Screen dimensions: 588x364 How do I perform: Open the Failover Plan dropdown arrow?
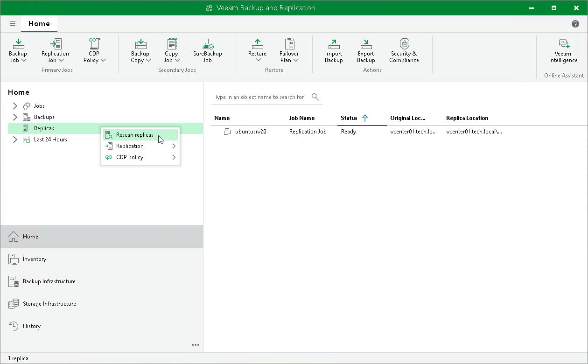tap(296, 60)
